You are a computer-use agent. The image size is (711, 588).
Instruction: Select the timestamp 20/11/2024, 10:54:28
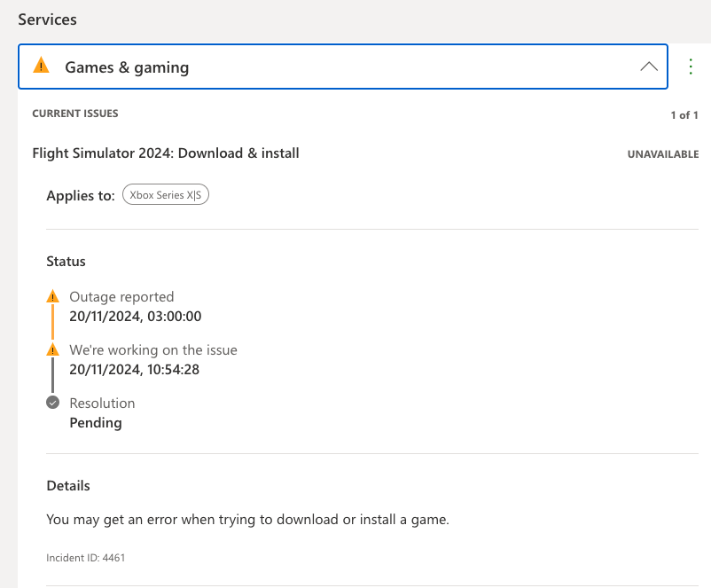134,369
